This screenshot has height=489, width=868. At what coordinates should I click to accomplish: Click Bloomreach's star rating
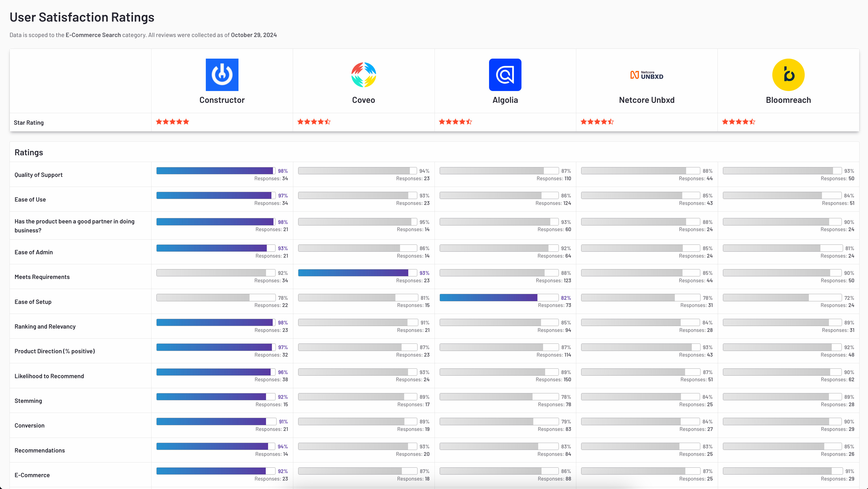pyautogui.click(x=739, y=122)
